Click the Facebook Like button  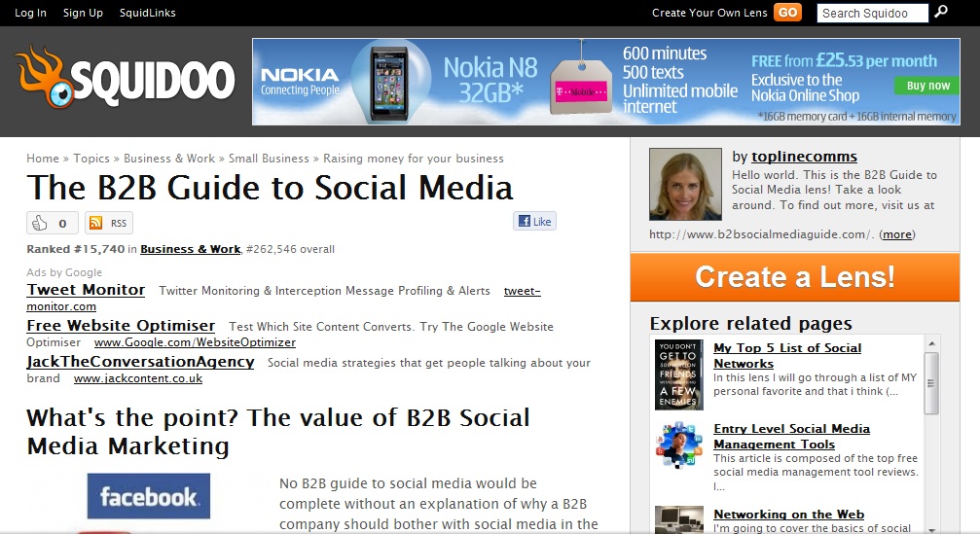point(535,221)
